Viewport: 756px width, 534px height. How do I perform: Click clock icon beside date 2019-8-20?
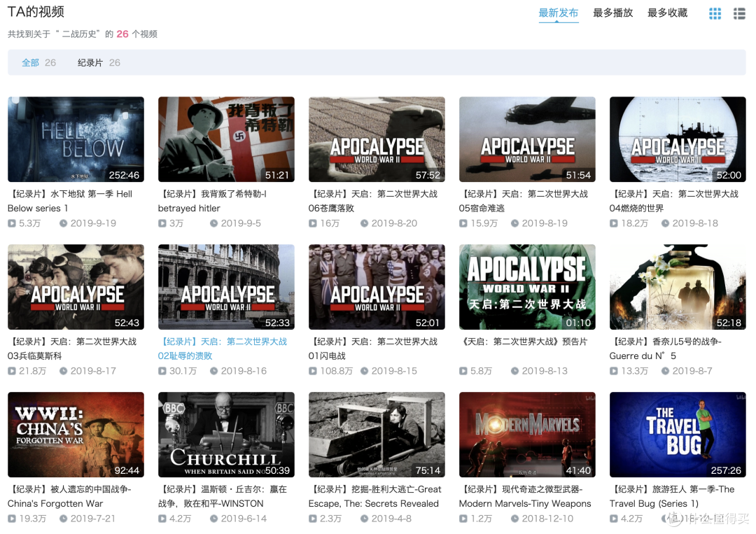pyautogui.click(x=365, y=224)
